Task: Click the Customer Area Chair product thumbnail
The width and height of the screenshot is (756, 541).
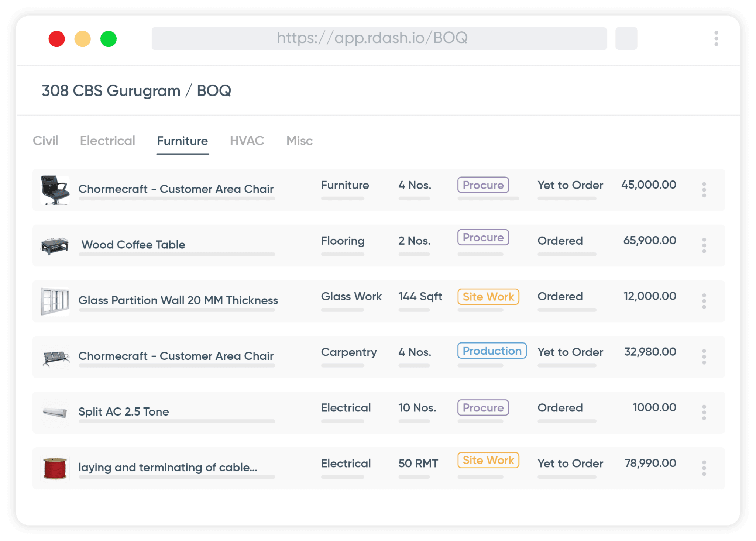Action: pyautogui.click(x=55, y=190)
